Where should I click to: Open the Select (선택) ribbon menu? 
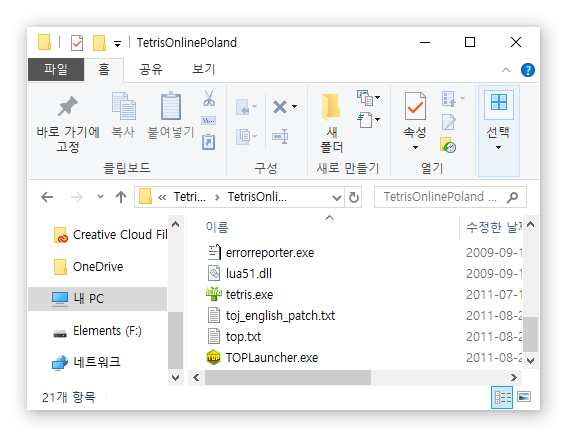[499, 131]
